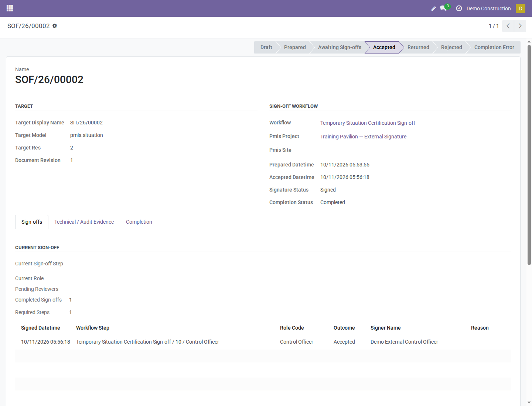Screen dimensions: 532x406
Task: Click the vertical scrollbar thumb
Action: tap(529, 155)
